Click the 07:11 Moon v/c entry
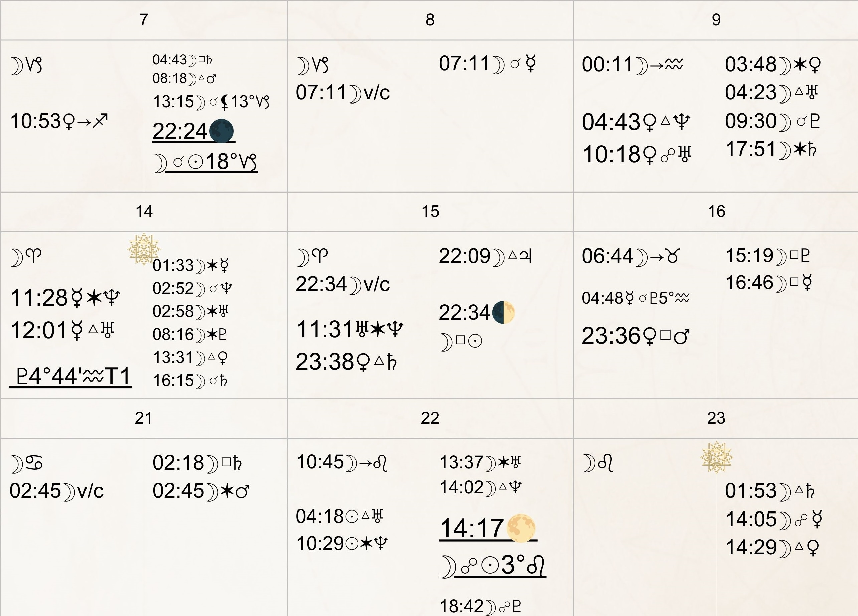The height and width of the screenshot is (616, 858). tap(343, 93)
